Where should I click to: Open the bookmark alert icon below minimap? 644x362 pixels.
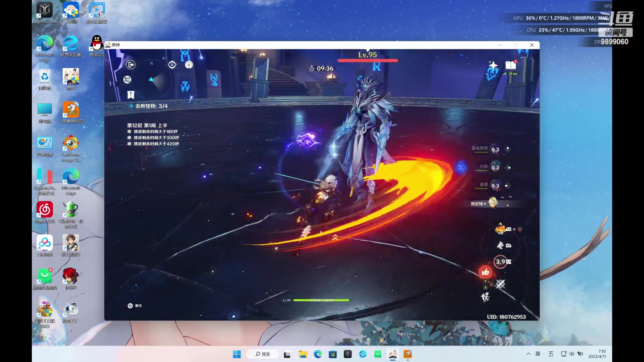[x=131, y=95]
